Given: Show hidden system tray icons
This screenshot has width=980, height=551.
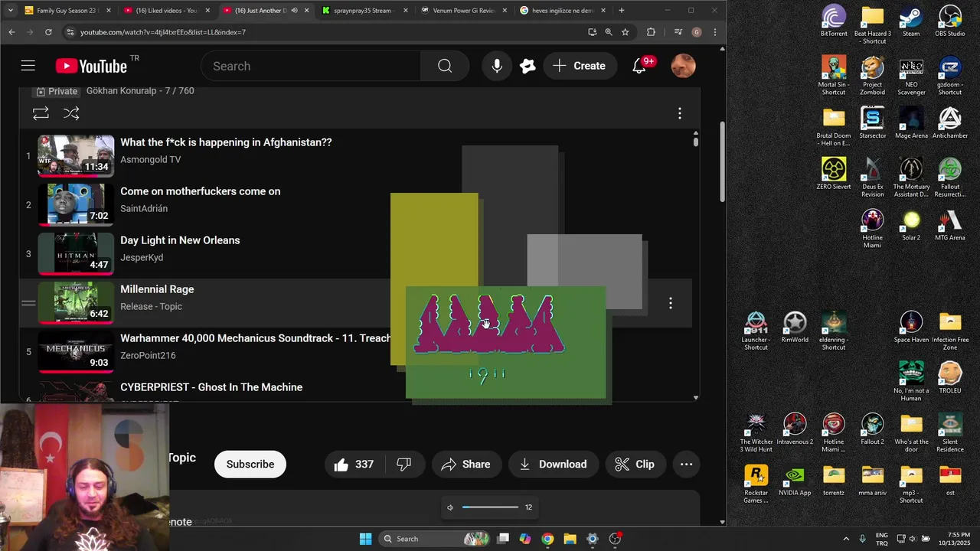Looking at the screenshot, I should (x=846, y=539).
